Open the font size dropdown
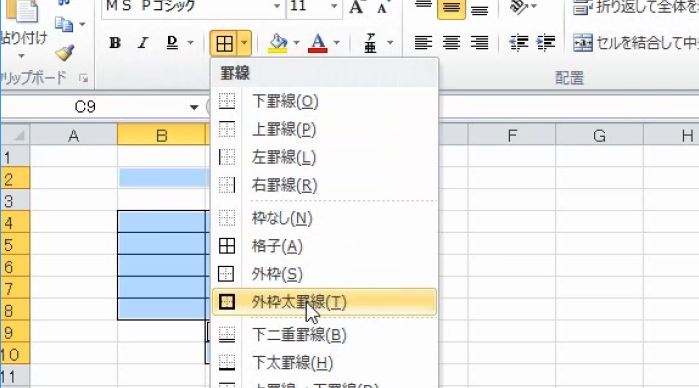Screen dimensions: 699x388 tap(334, 6)
